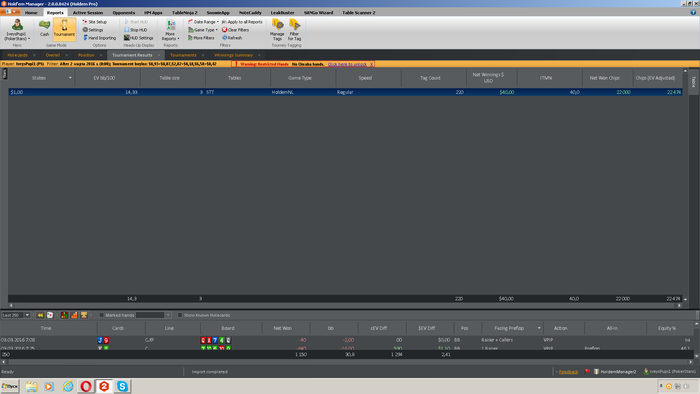
Task: Open the SitNGo Wizard ribbon tab
Action: [x=318, y=12]
